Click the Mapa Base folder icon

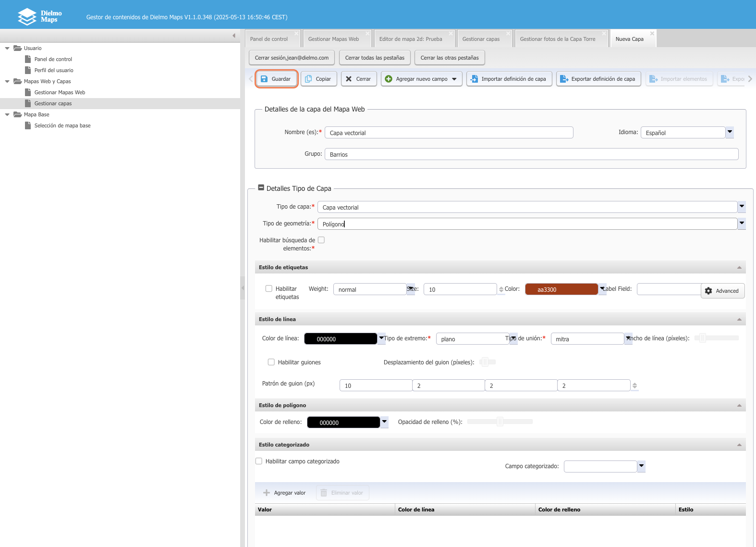tap(18, 114)
